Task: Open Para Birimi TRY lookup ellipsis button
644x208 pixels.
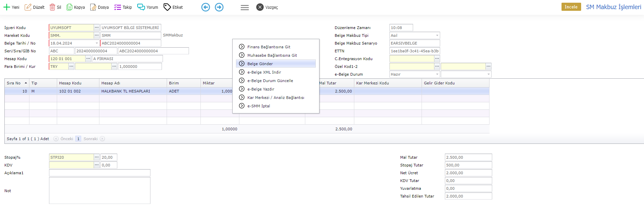Action: tap(71, 66)
